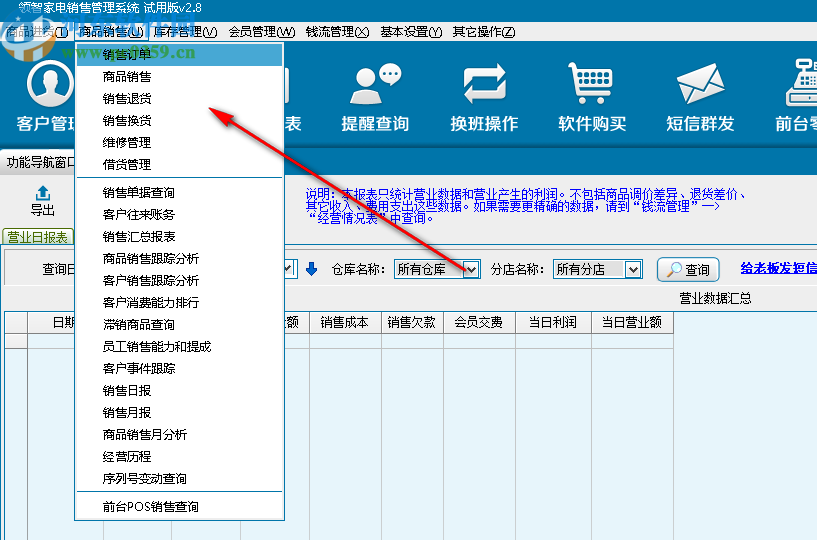Screen dimensions: 817x540
Task: Open 维修管理 menu entry
Action: pyautogui.click(x=179, y=142)
